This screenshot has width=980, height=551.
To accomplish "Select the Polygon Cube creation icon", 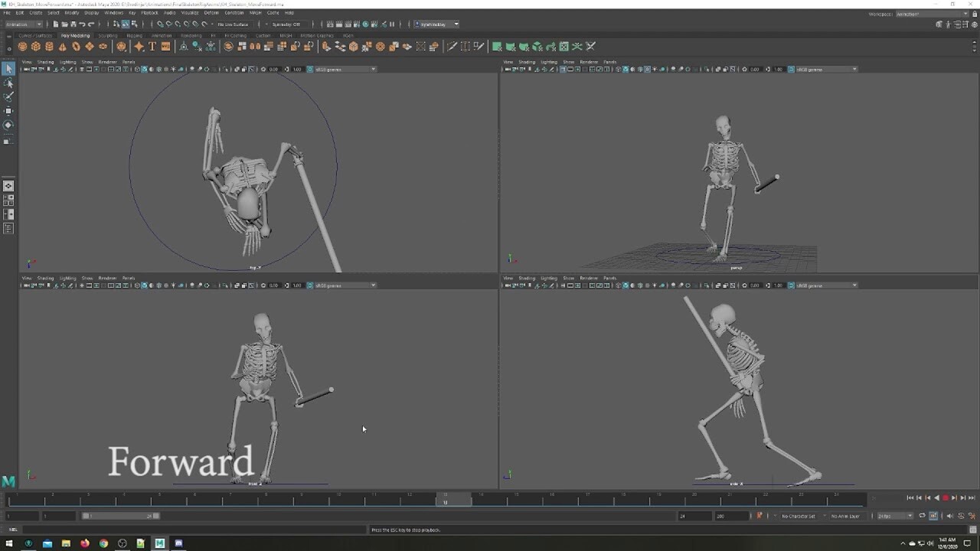I will (36, 46).
